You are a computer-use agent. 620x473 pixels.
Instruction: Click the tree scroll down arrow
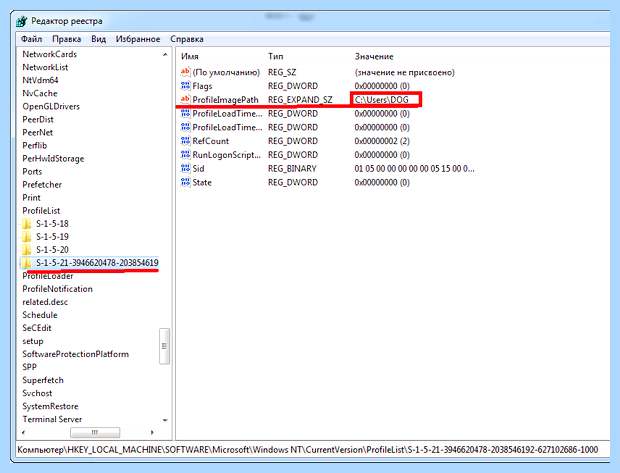[x=165, y=420]
